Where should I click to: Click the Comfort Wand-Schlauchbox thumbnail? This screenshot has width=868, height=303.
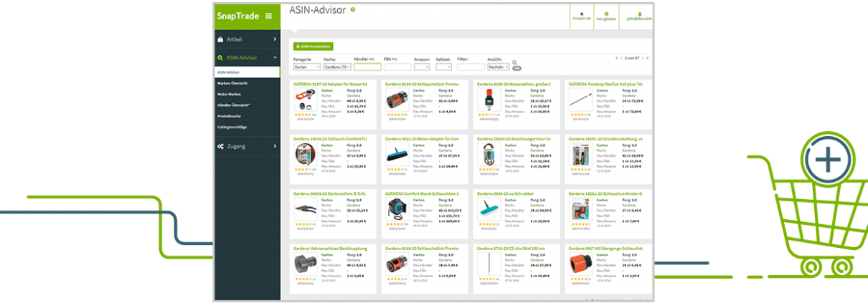(x=397, y=210)
